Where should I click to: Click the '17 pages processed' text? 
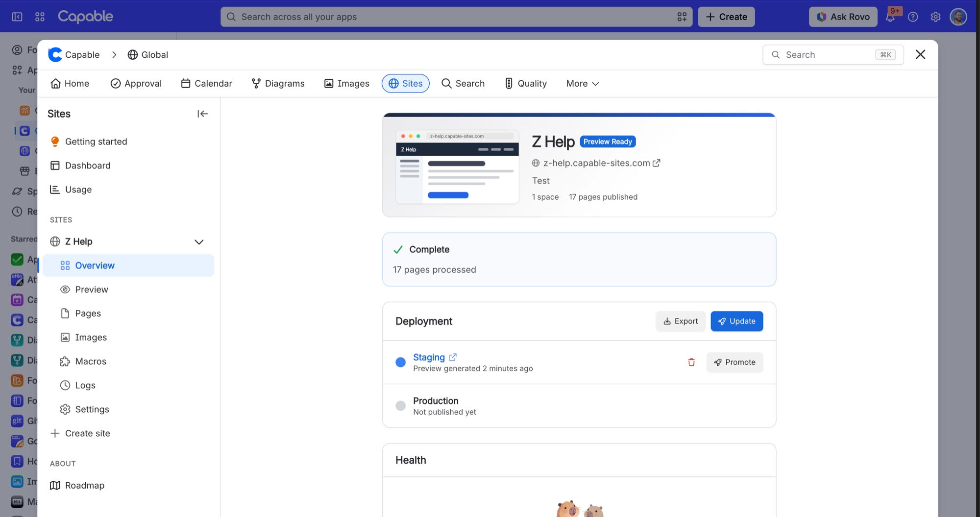[x=435, y=270]
